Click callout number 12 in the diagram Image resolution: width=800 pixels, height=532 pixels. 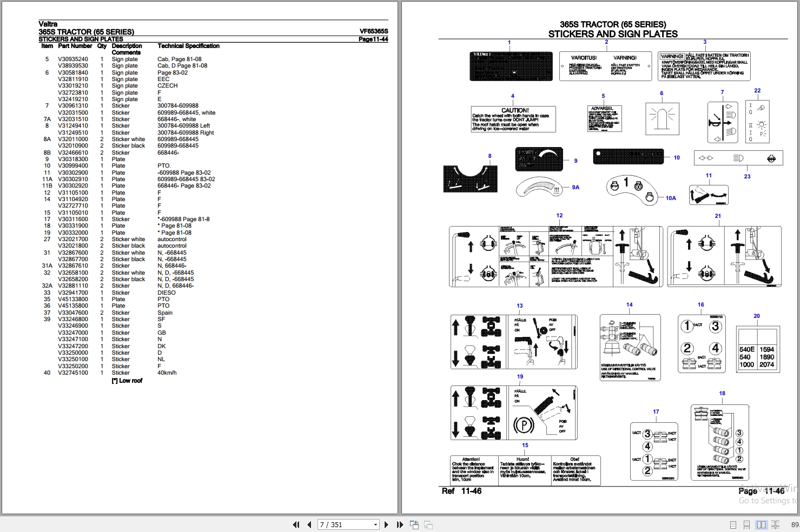pyautogui.click(x=559, y=215)
